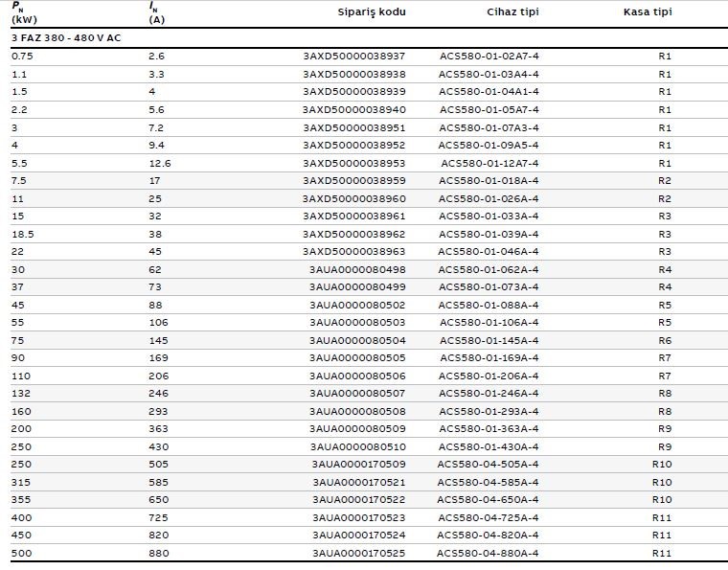Click order code 3AXD50000038952

[354, 146]
